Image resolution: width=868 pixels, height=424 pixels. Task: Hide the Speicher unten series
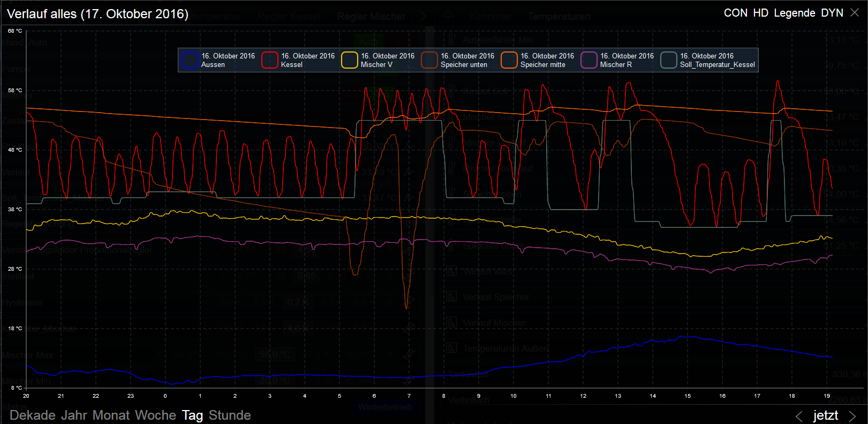tap(429, 60)
